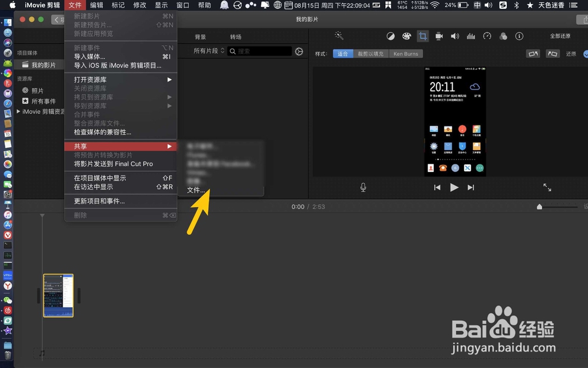The image size is (588, 368).
Task: Open the speed adjustment tool
Action: 487,36
